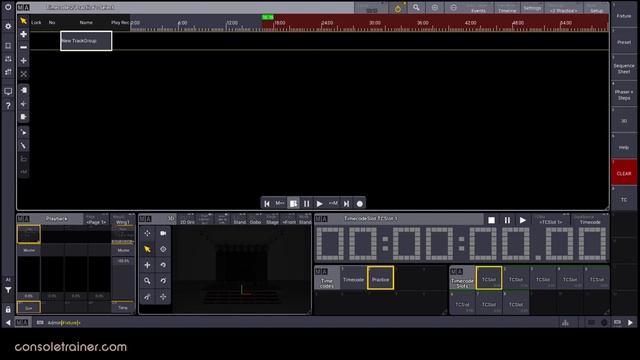Pause the TCSlot 1 timecode slot window

coord(507,220)
